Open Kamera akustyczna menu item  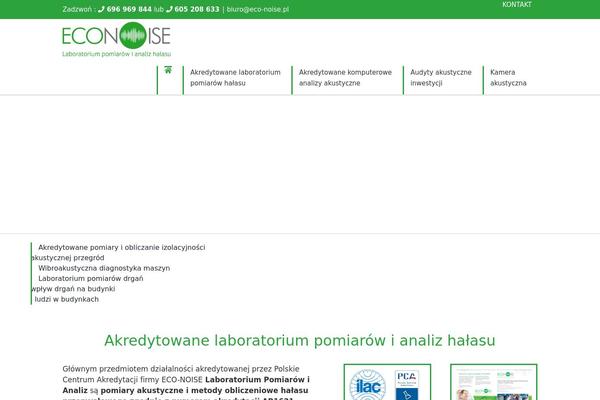click(508, 78)
